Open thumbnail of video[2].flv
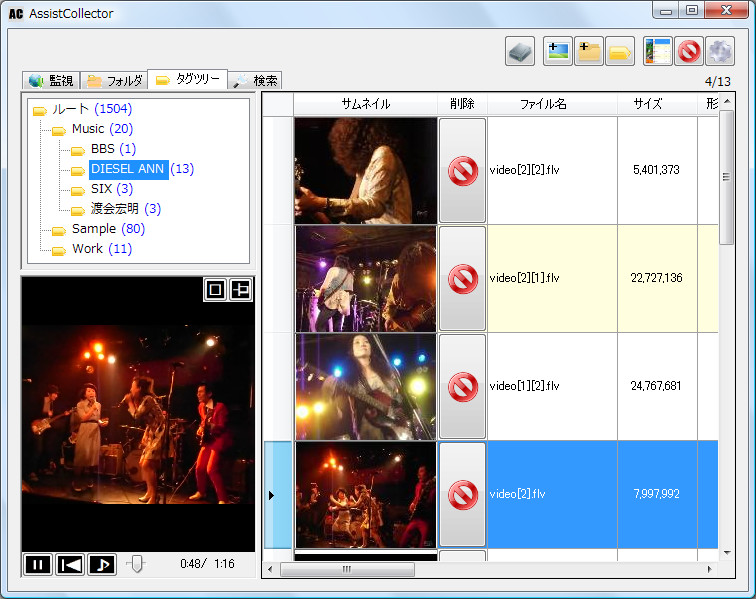 (365, 494)
